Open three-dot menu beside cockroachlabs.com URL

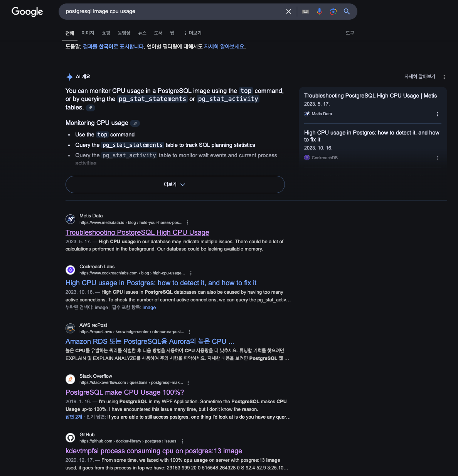(x=191, y=273)
